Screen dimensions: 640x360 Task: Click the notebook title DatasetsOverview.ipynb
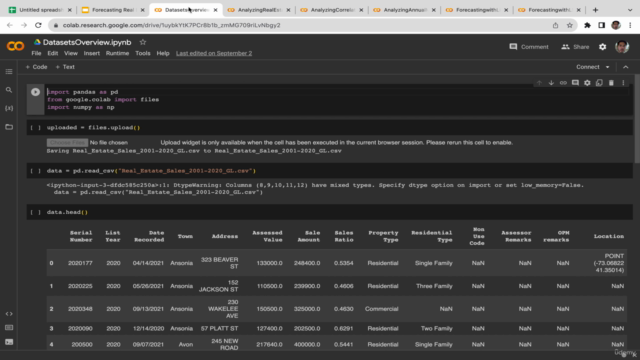point(87,42)
